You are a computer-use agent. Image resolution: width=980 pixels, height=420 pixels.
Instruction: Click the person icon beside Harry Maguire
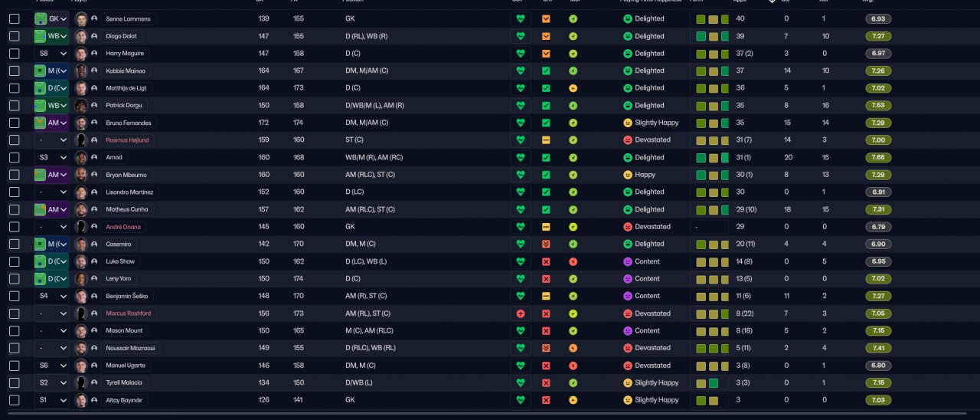(94, 54)
